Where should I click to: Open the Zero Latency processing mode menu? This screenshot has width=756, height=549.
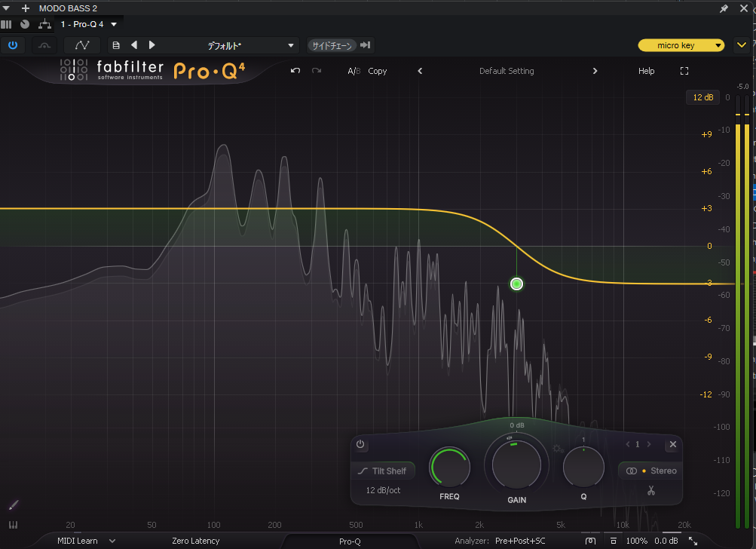(x=195, y=541)
